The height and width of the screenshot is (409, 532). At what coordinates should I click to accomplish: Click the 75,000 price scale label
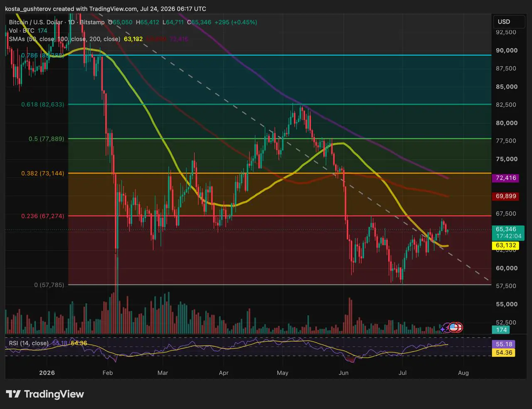coord(507,159)
